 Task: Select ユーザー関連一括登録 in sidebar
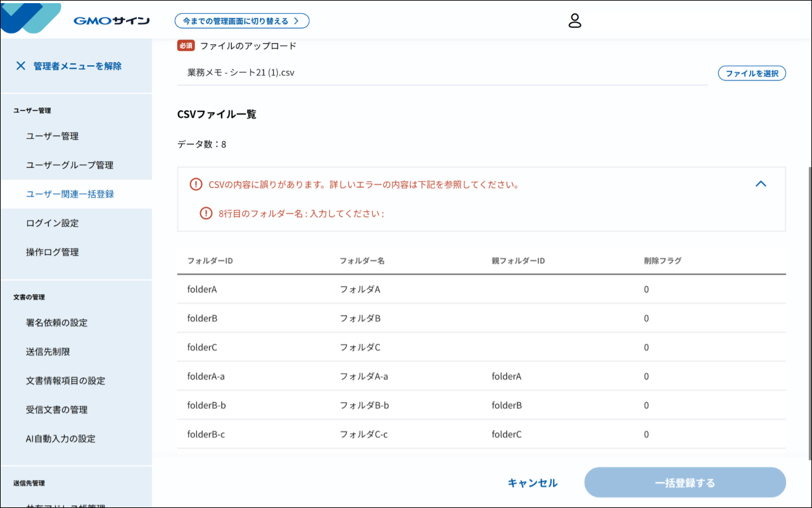70,194
